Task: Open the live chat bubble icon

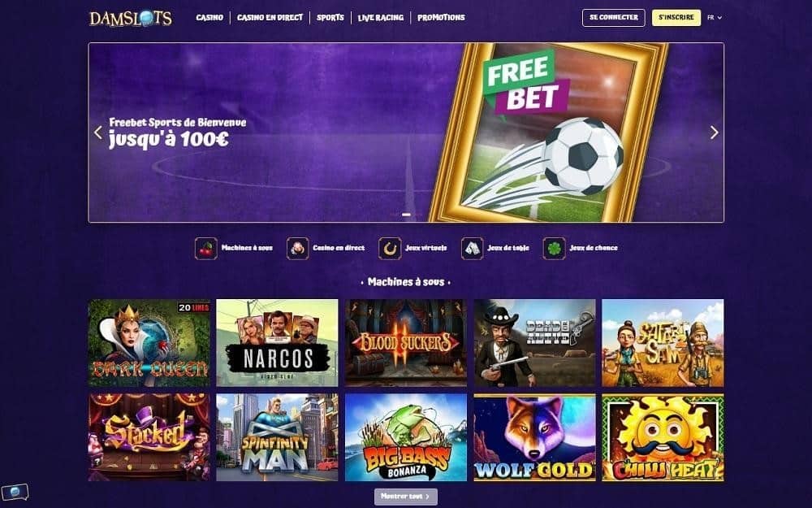Action: click(15, 492)
